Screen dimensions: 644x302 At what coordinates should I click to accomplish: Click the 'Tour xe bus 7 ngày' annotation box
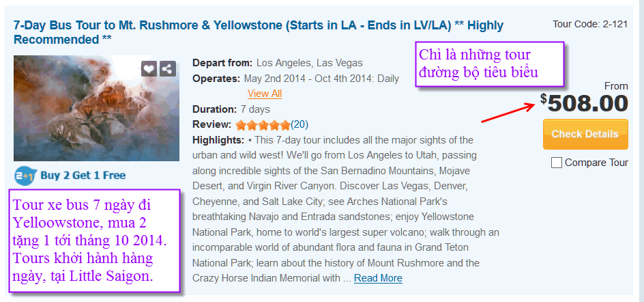[x=94, y=241]
